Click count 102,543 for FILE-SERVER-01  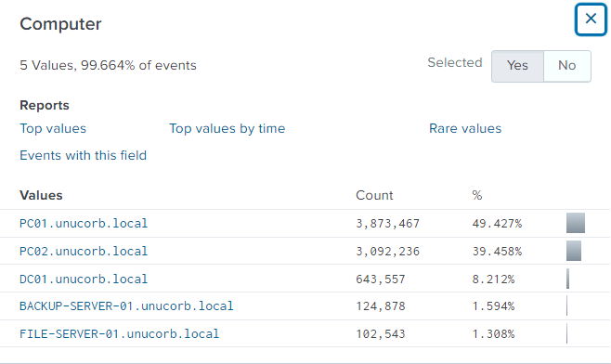(381, 334)
